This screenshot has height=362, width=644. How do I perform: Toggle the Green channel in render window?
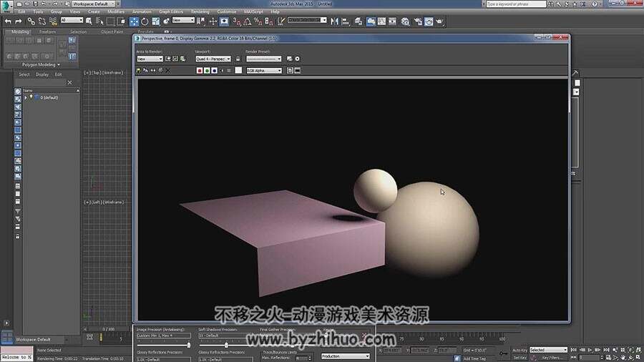pyautogui.click(x=207, y=71)
